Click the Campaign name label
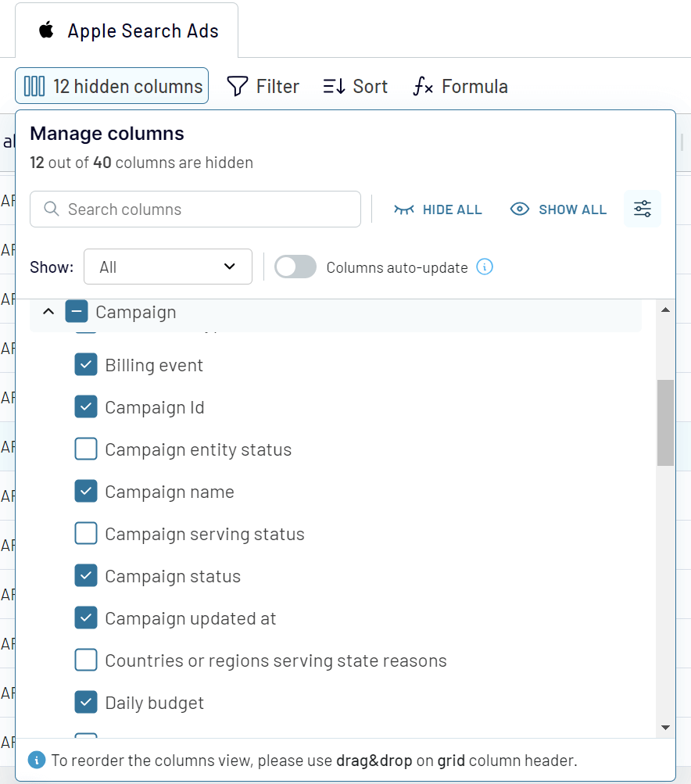691x784 pixels. [x=170, y=492]
